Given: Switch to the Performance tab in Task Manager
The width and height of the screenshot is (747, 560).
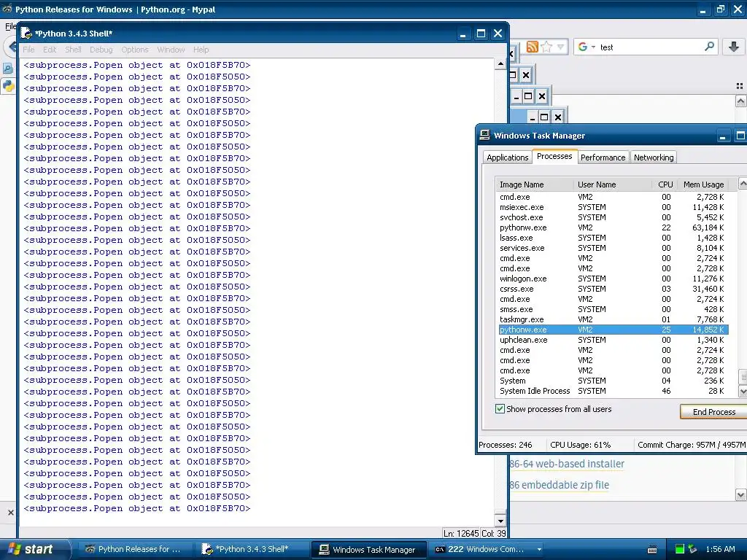Looking at the screenshot, I should pos(603,157).
